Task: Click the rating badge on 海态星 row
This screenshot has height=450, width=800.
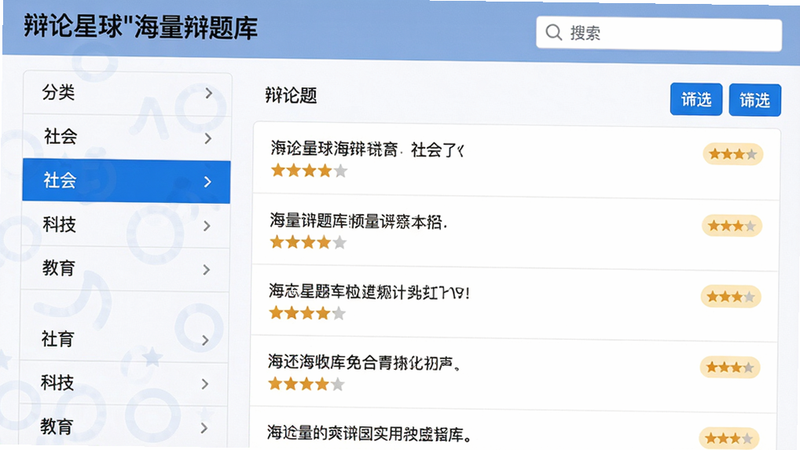Action: pyautogui.click(x=731, y=296)
